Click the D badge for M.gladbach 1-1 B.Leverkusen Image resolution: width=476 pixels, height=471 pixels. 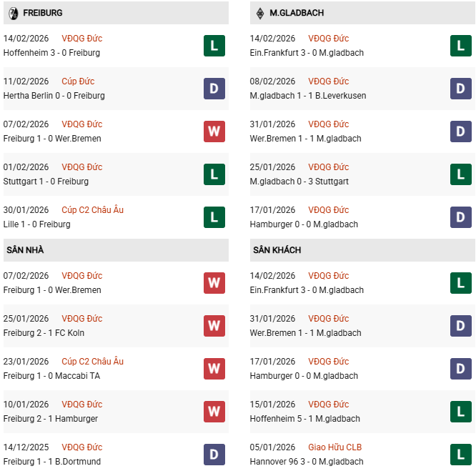461,89
